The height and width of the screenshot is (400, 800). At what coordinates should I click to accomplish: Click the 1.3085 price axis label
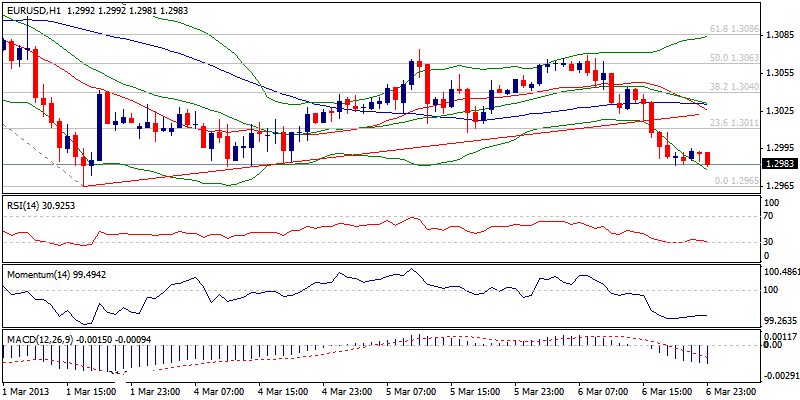point(779,35)
